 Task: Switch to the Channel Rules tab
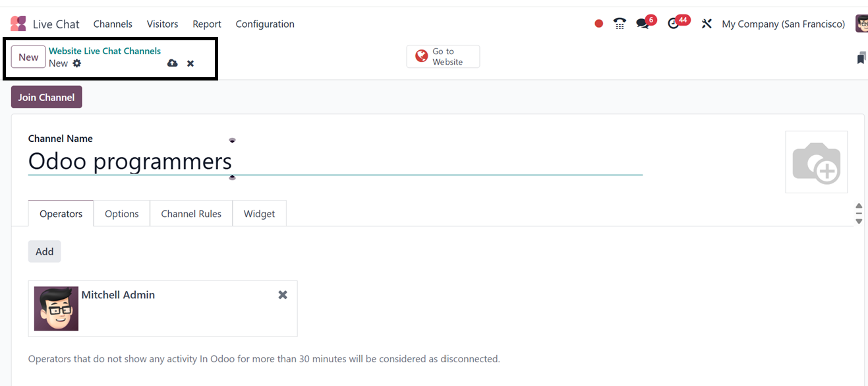tap(191, 214)
